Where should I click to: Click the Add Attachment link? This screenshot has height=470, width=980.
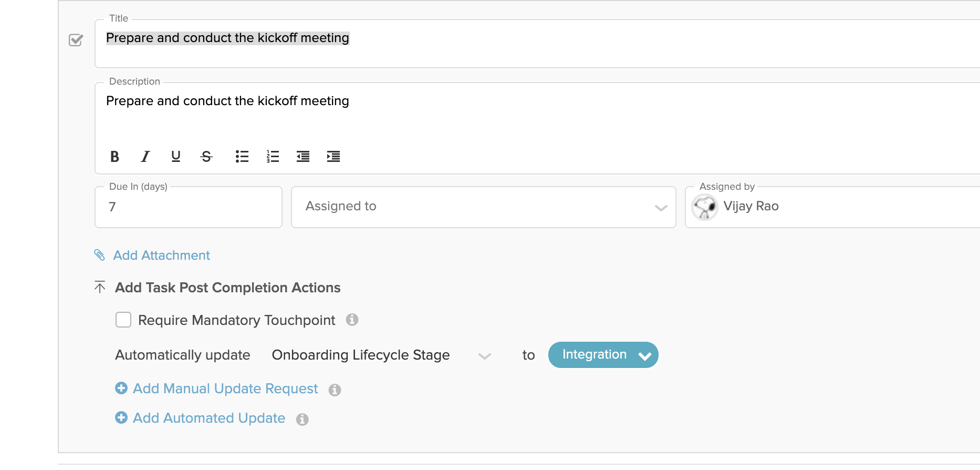click(x=162, y=256)
